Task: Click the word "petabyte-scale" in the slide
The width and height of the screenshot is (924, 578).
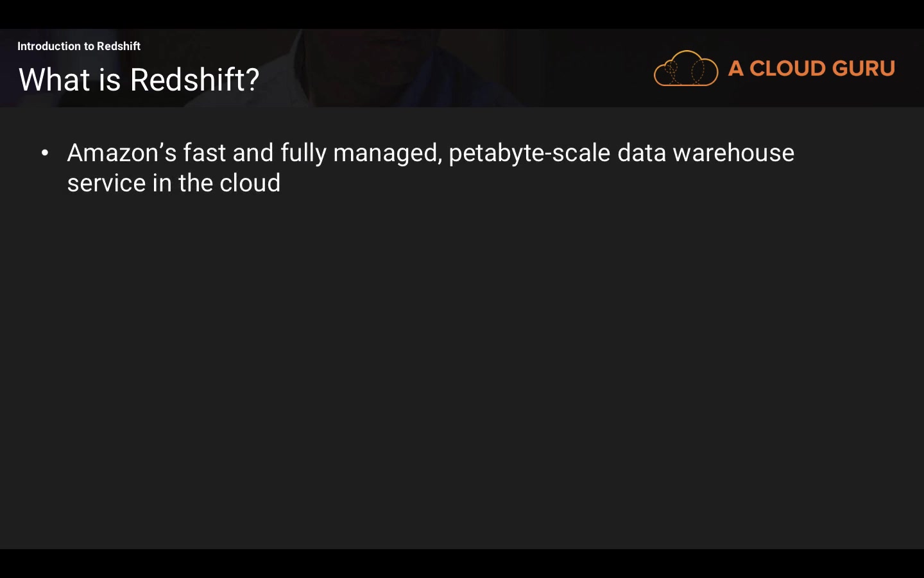Action: tap(529, 153)
